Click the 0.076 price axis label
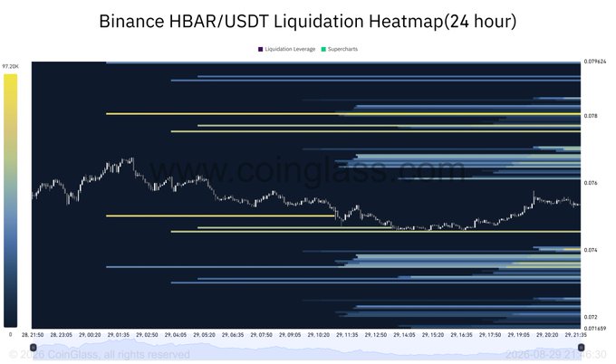616x364 pixels. click(591, 183)
